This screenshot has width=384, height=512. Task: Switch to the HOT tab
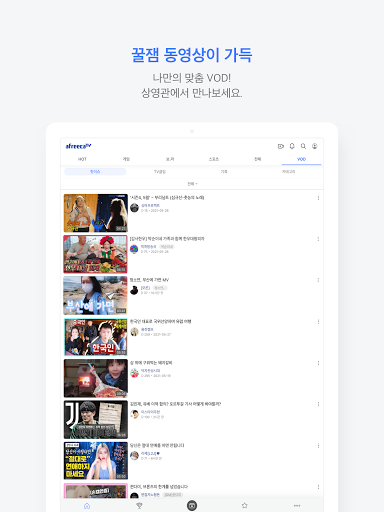tap(82, 159)
